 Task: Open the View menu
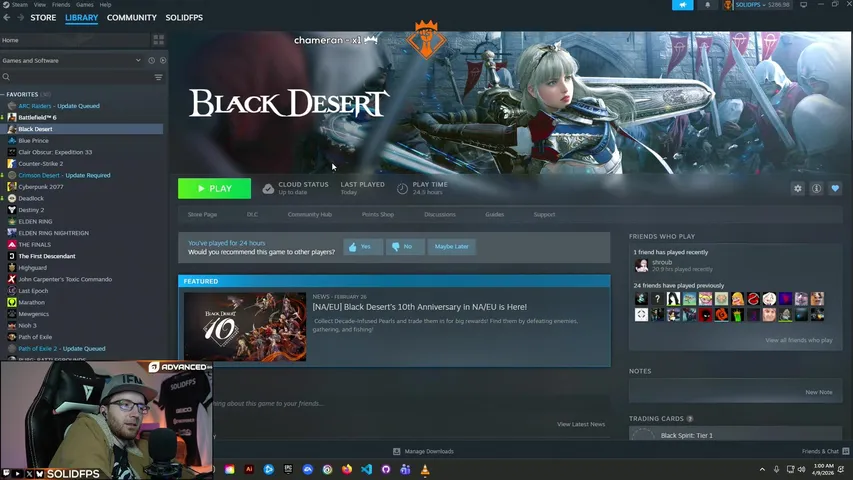click(40, 4)
